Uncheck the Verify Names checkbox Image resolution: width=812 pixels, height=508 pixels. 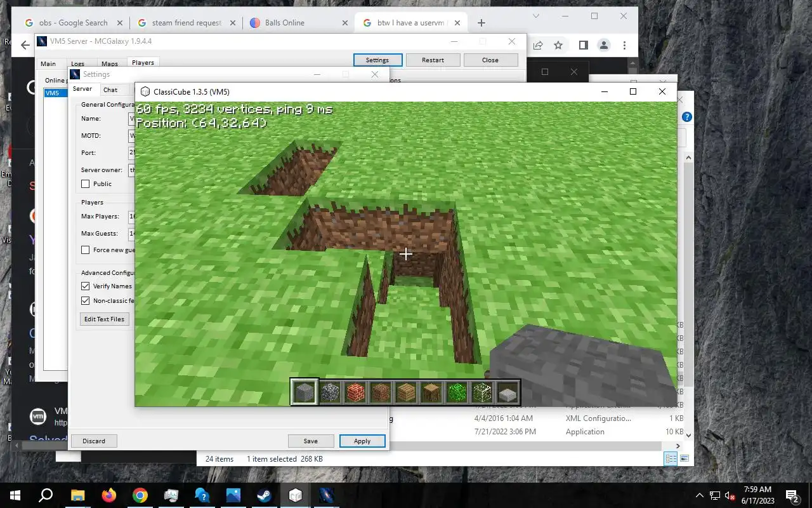(x=86, y=286)
